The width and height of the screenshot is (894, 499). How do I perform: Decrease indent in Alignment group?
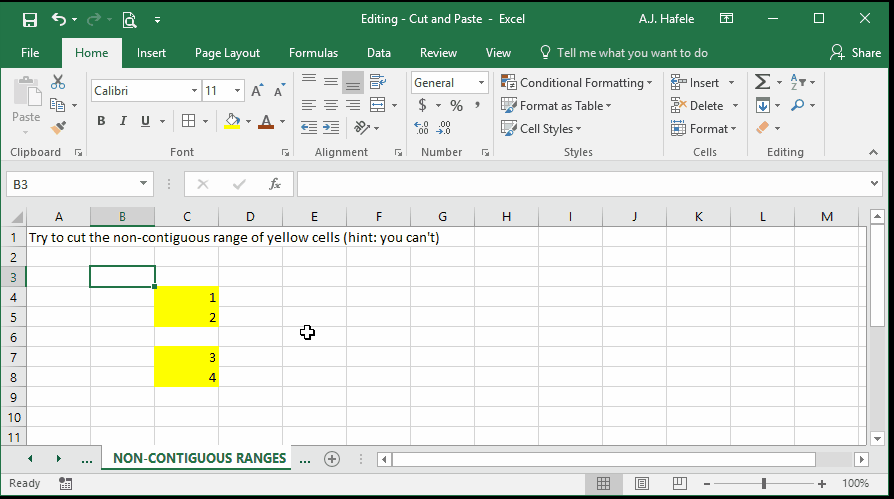coord(309,127)
